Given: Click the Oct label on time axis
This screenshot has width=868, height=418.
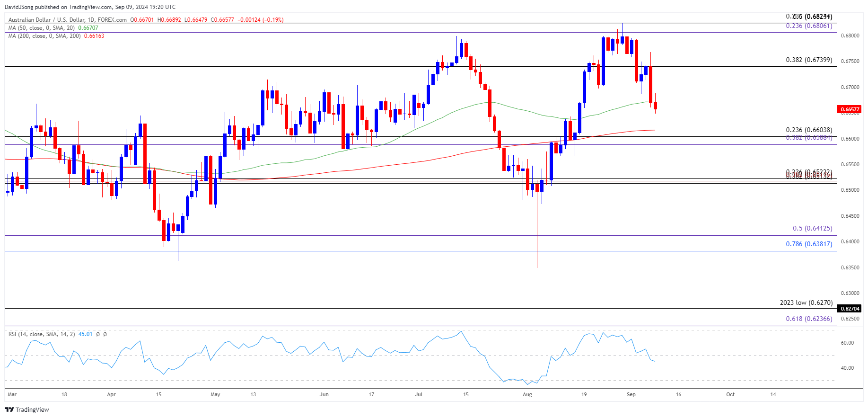Looking at the screenshot, I should click(x=730, y=395).
